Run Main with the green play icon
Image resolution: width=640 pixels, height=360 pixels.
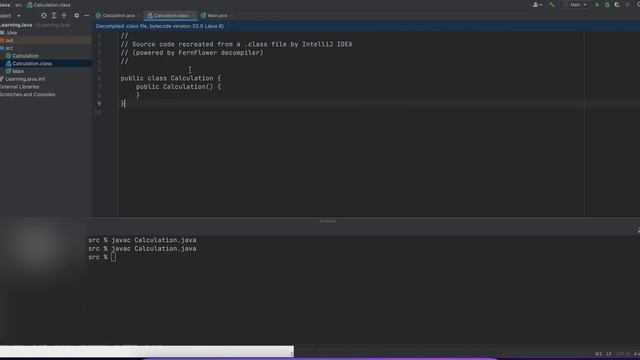click(x=597, y=5)
